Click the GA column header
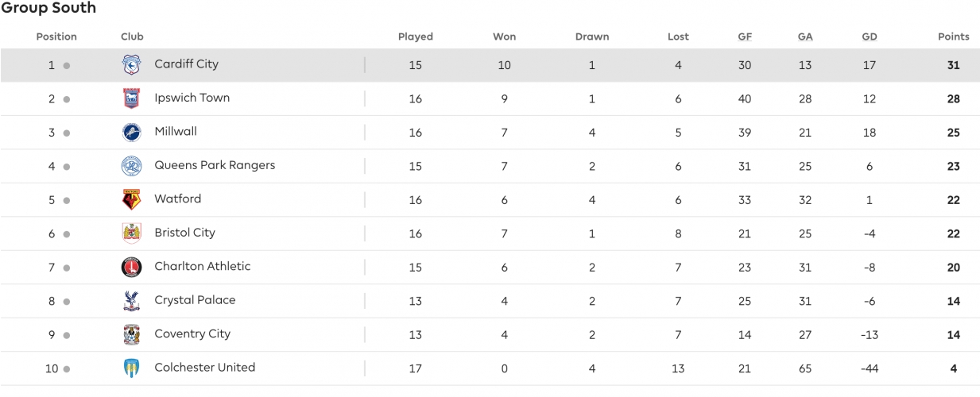 point(805,37)
